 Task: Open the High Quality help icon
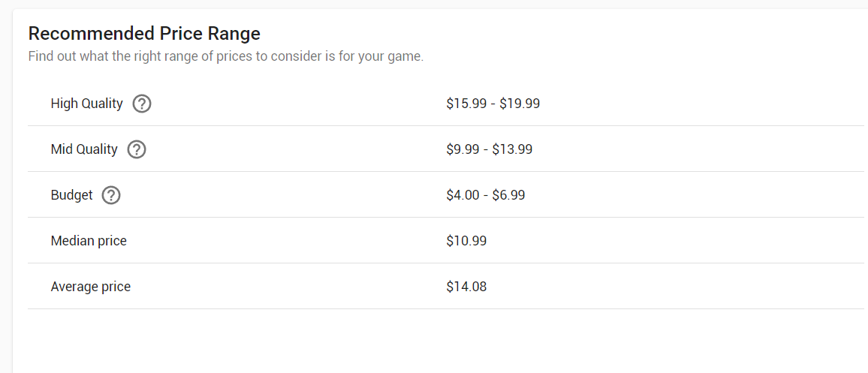pyautogui.click(x=142, y=104)
